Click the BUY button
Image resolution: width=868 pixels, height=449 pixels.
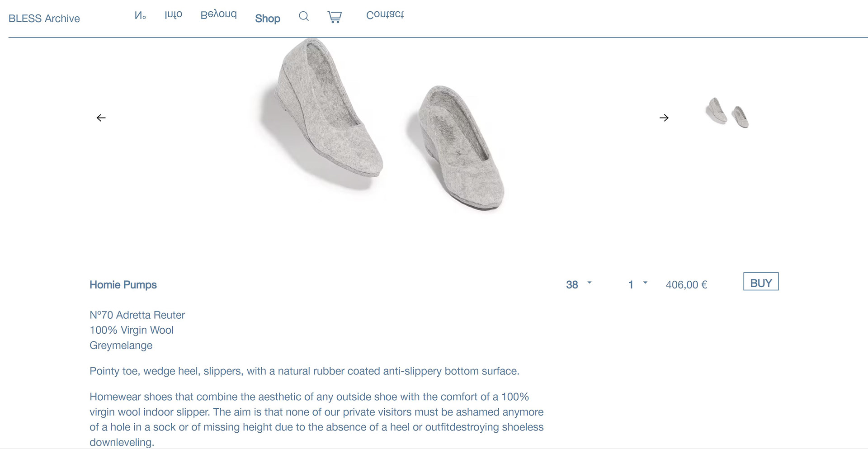[761, 281]
